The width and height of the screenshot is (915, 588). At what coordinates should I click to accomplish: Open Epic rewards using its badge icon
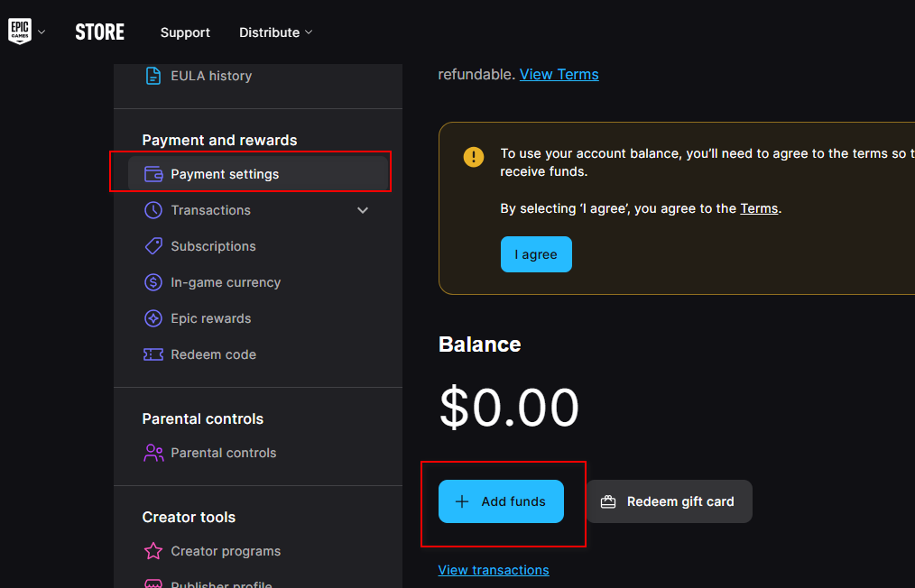(153, 317)
